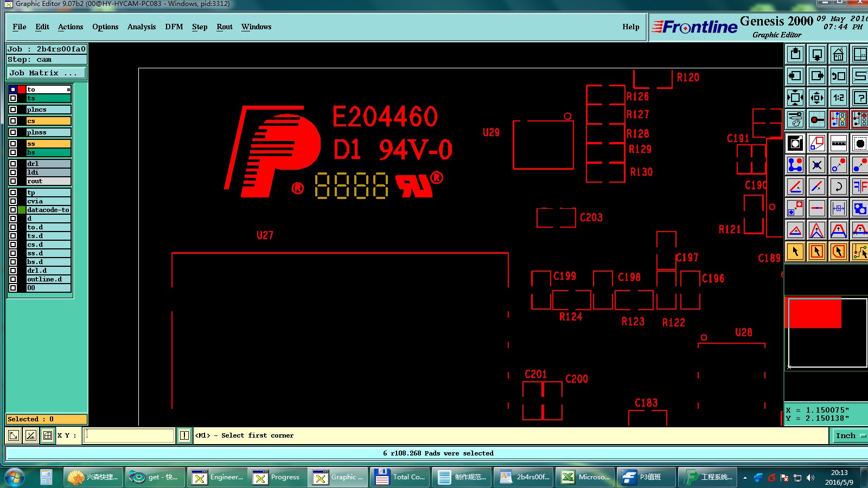Click the zoom in expanding-square icon

pos(795,98)
